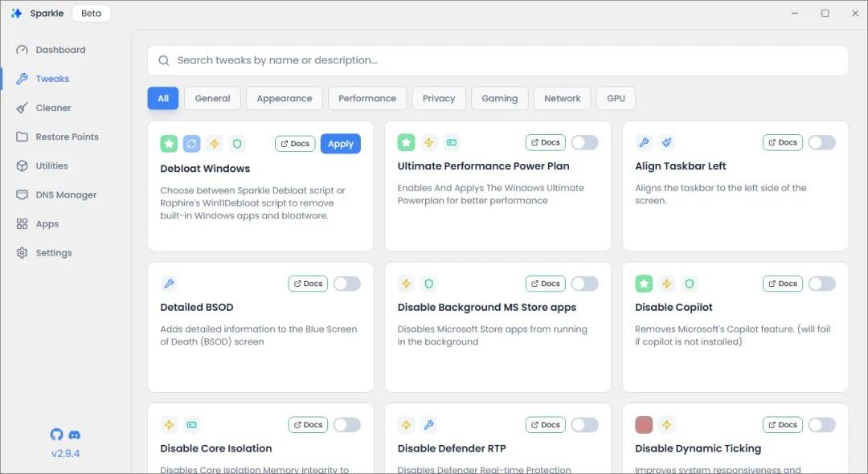Click shield icon on Disable Copilot card
Screen dimensions: 868x474
(x=690, y=284)
